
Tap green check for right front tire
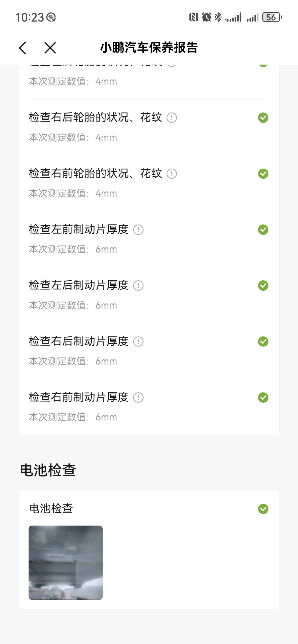pos(263,174)
